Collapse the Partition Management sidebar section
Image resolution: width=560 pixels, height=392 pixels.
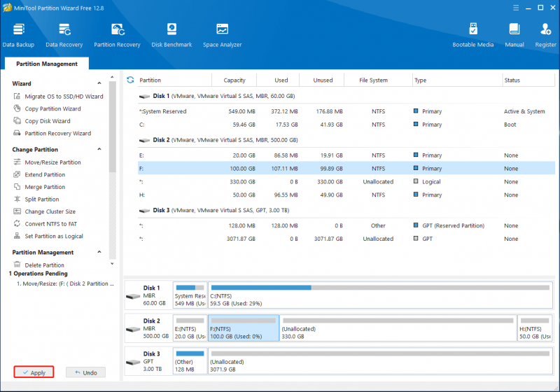[99, 252]
